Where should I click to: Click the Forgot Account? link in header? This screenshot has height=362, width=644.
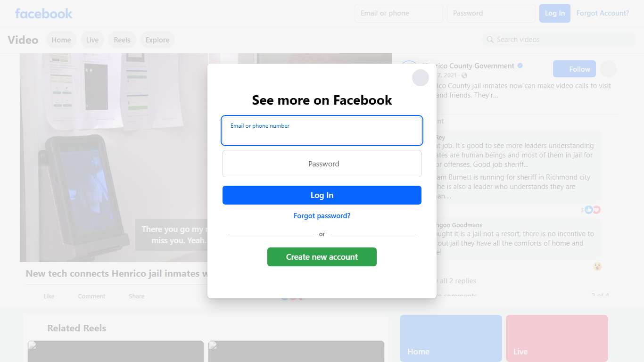[603, 13]
